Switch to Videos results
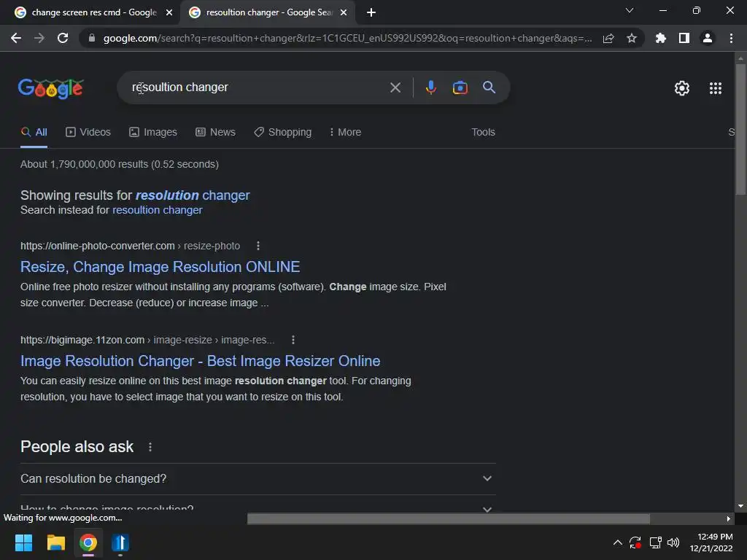The height and width of the screenshot is (560, 747). (88, 133)
